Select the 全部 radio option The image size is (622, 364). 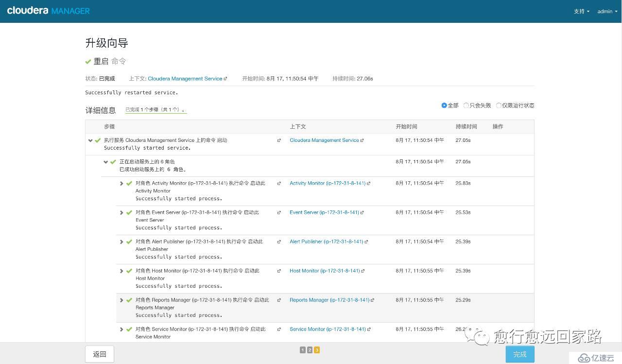point(444,105)
